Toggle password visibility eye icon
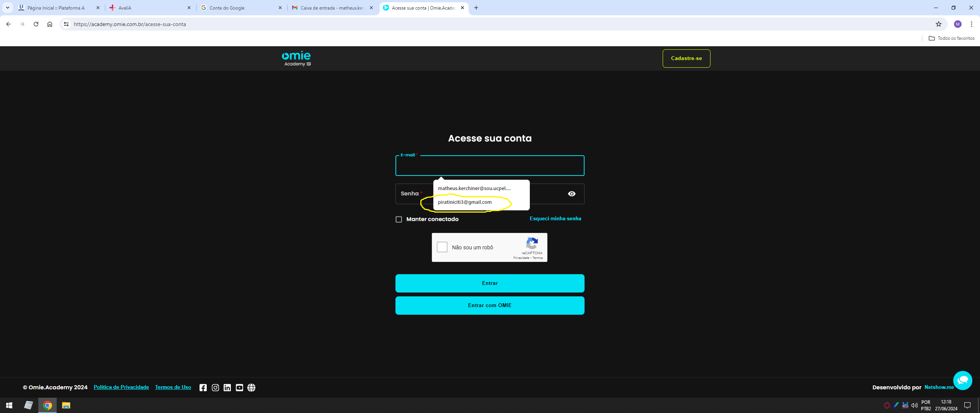Viewport: 980px width, 413px height. [571, 194]
